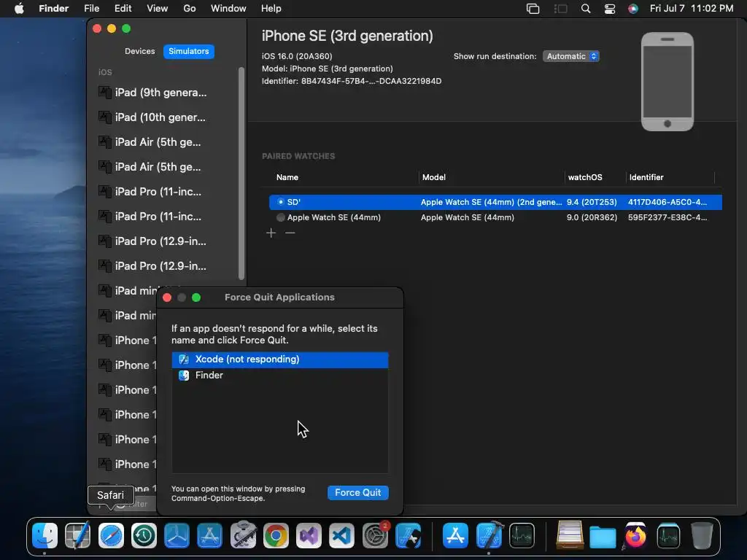Launch Visual Studio (purple icon) in Dock
The width and height of the screenshot is (747, 560).
[x=309, y=536]
